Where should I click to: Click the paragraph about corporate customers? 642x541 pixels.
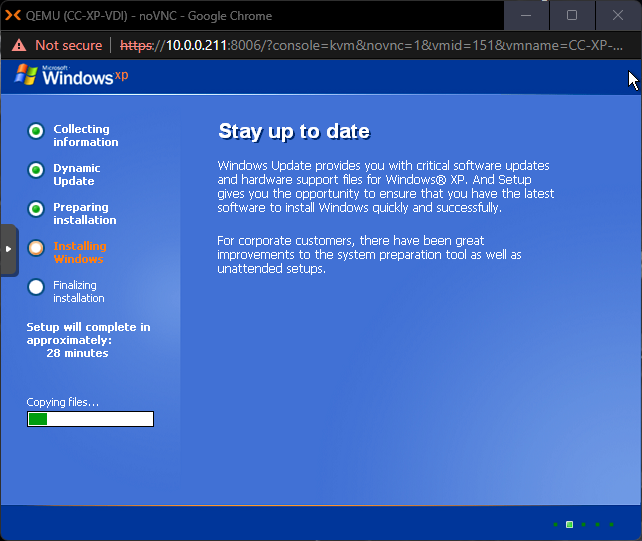coord(369,254)
